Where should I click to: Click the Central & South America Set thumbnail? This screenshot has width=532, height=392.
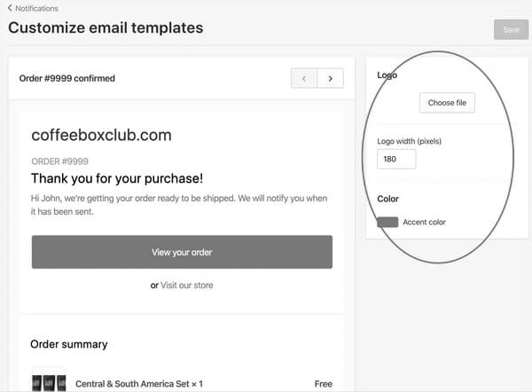click(49, 382)
